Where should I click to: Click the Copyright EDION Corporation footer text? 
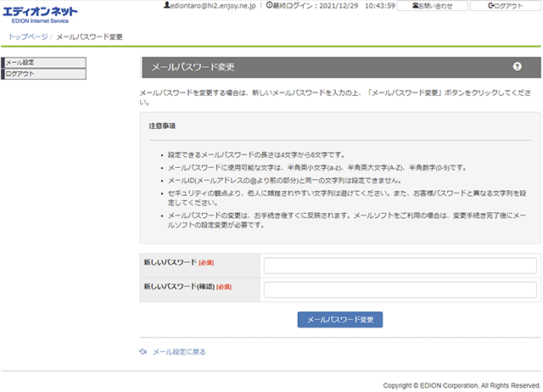pyautogui.click(x=462, y=385)
